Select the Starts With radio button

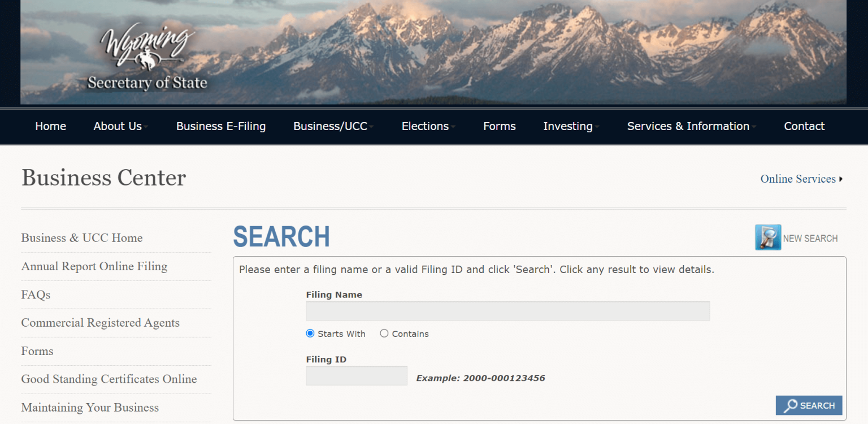coord(310,334)
